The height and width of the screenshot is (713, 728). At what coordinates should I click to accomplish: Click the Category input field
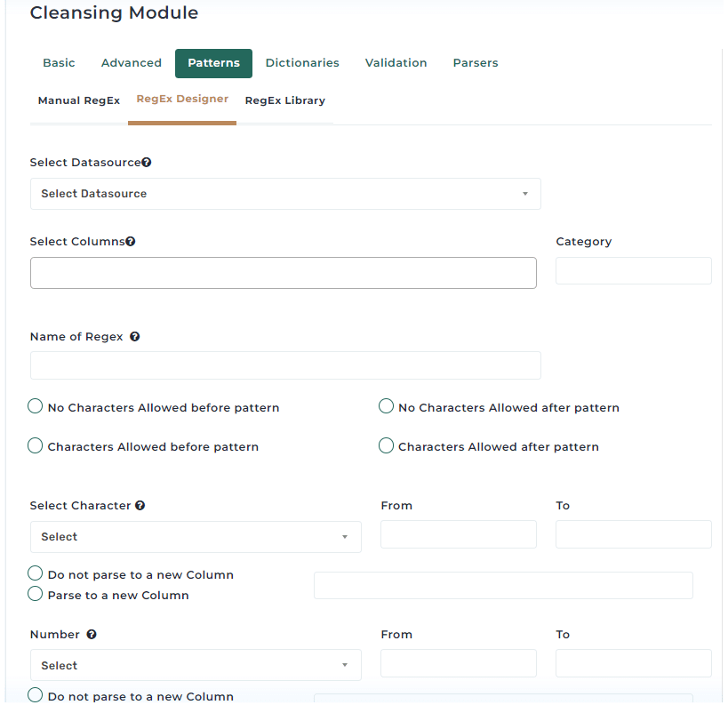(634, 271)
